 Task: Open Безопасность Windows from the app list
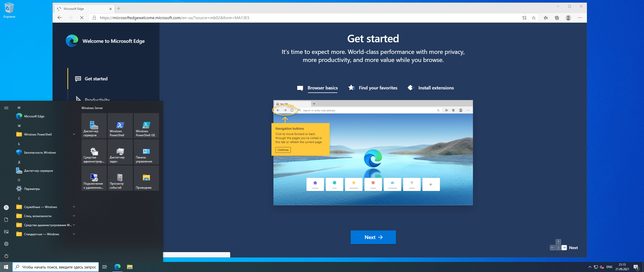[45, 152]
